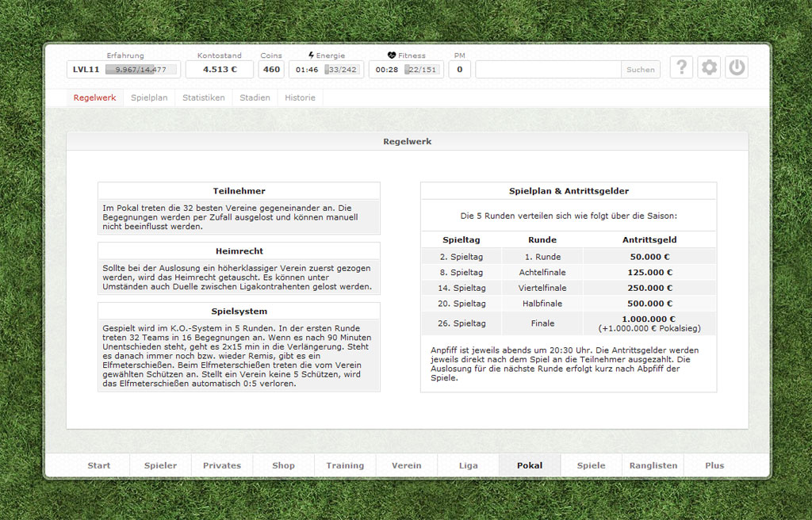Click the 500.000 € Antrittsgeld value

tap(649, 304)
